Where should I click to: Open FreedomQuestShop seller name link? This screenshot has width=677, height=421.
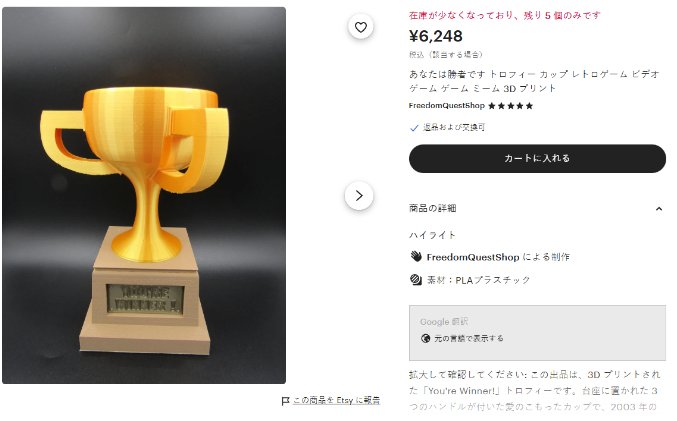tap(446, 106)
